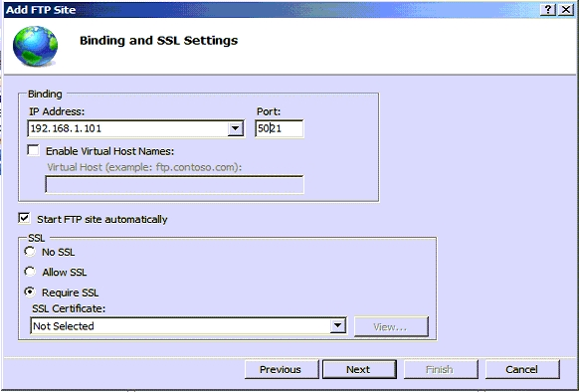The image size is (579, 392).
Task: Enable Virtual Host Names checkbox
Action: coord(33,150)
